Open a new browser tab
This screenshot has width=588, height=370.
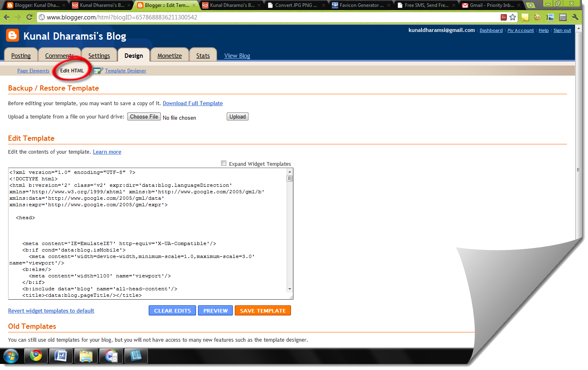530,5
